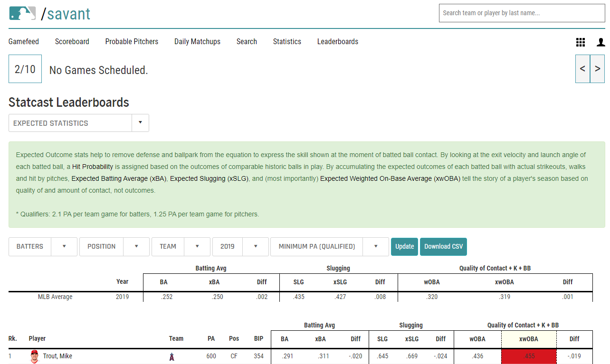Open the Scoreboard menu item

click(x=72, y=42)
